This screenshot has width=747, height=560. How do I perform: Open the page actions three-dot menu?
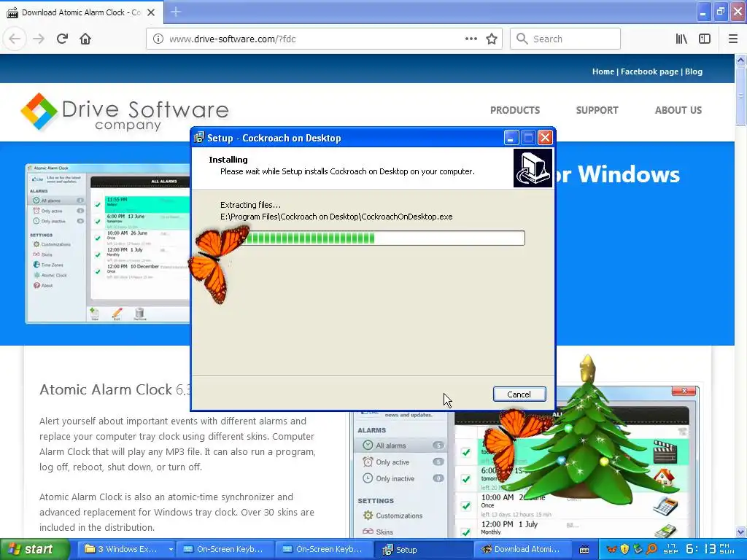tap(471, 39)
